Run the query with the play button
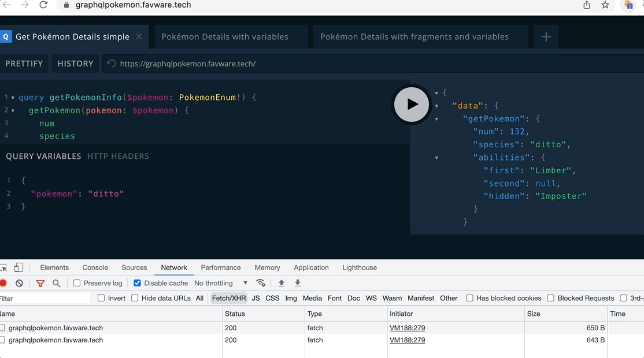This screenshot has height=358, width=644. pyautogui.click(x=411, y=105)
